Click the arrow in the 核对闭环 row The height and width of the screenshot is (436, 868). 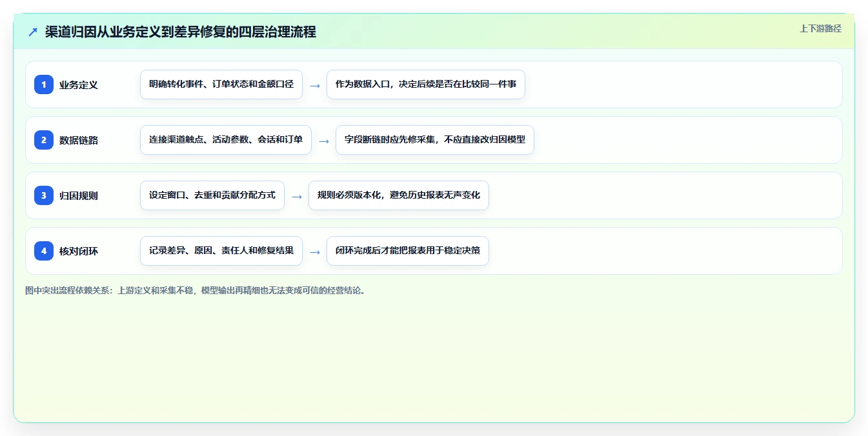tap(315, 252)
